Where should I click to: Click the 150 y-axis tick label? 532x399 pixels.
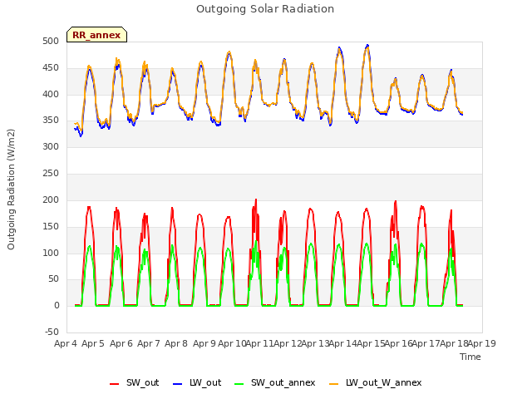(x=51, y=226)
